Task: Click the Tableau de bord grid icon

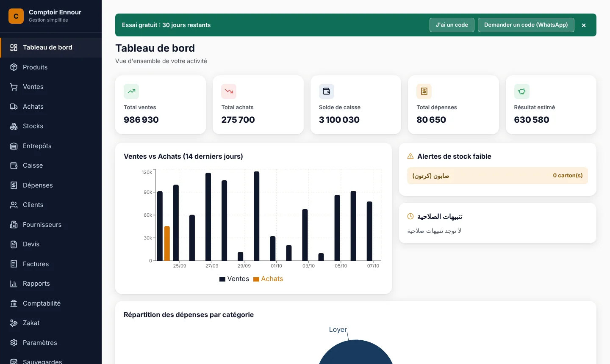Action: coord(14,47)
